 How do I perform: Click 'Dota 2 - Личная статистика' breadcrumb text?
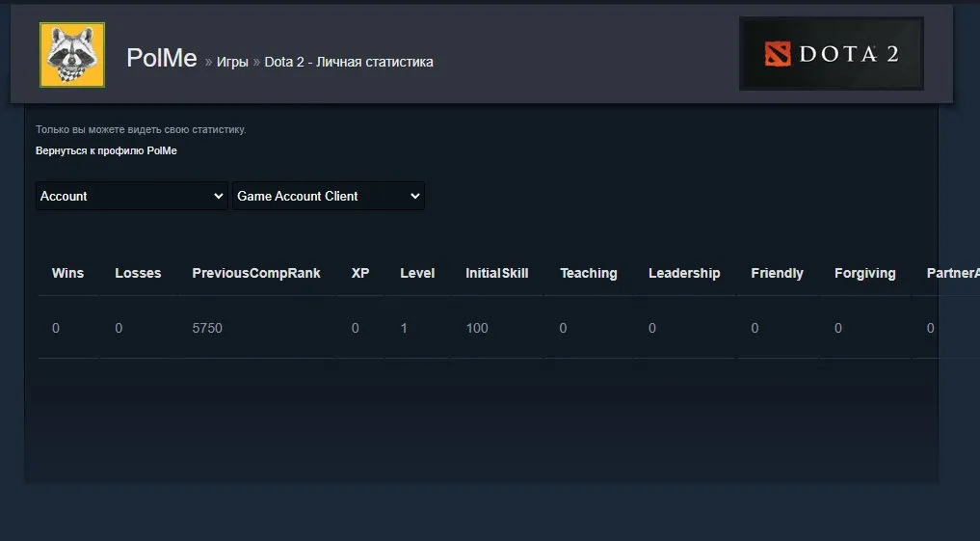pyautogui.click(x=349, y=62)
